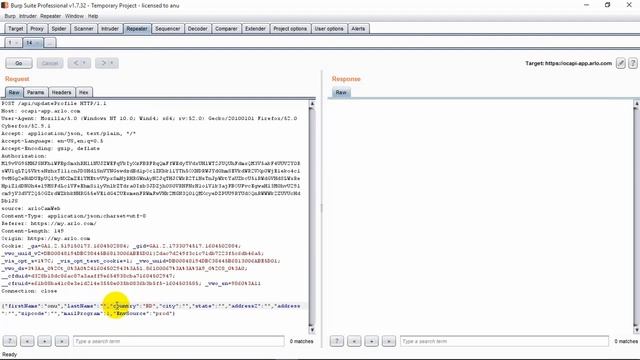Open the Target tab
The image size is (640, 360).
coord(16,29)
